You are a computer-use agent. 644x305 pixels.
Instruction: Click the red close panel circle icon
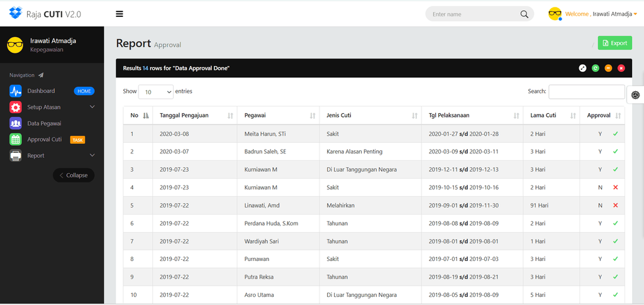(x=621, y=68)
